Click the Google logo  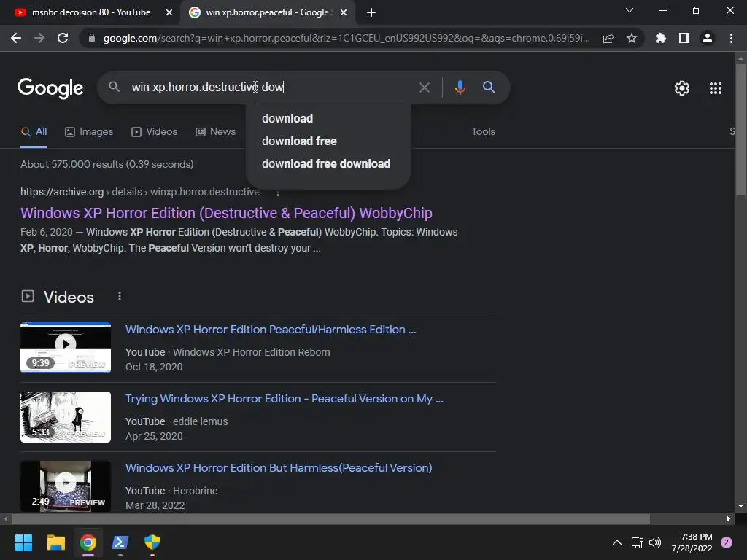coord(50,87)
